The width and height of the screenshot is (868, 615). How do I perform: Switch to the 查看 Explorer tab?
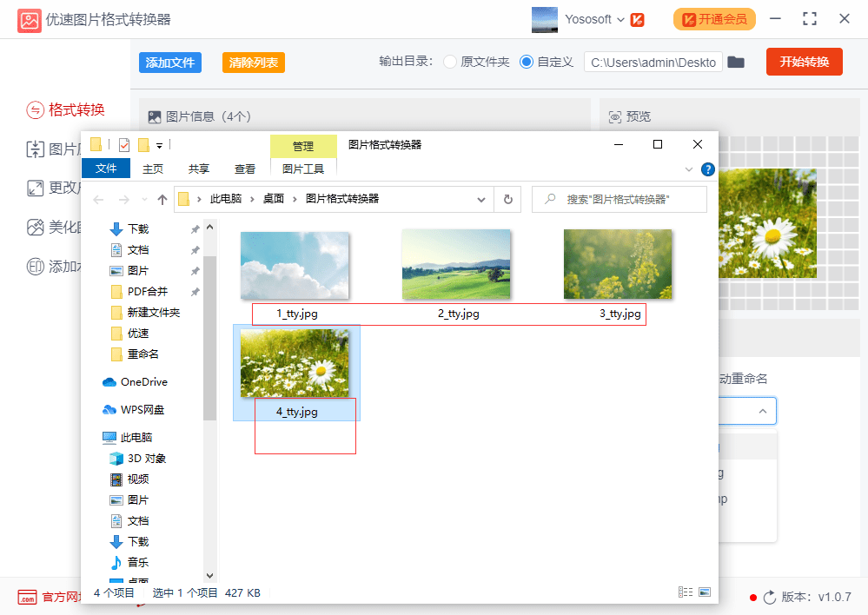tap(244, 169)
